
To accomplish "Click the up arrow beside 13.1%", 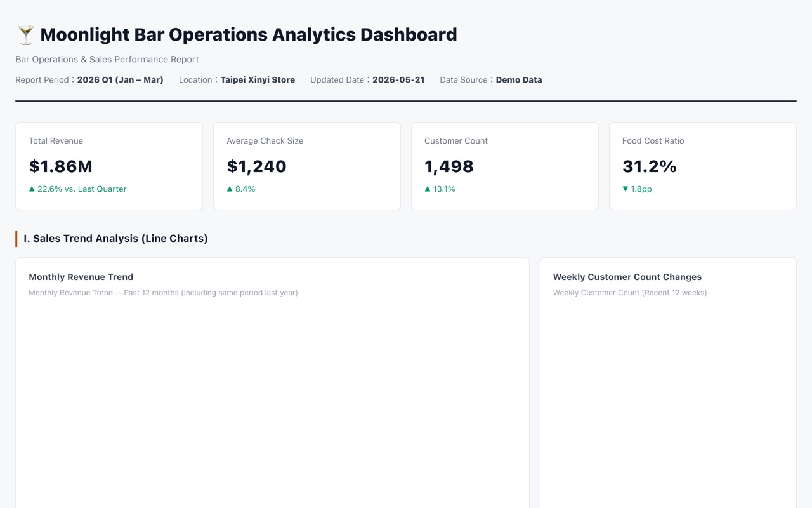I will tap(428, 189).
